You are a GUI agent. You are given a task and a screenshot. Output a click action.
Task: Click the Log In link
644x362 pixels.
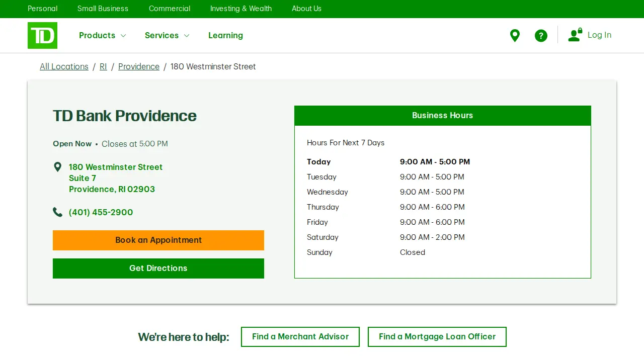point(599,35)
